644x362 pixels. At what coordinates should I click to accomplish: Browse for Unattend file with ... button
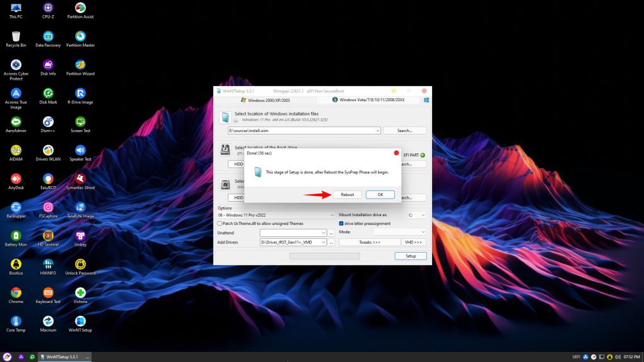[x=331, y=233]
